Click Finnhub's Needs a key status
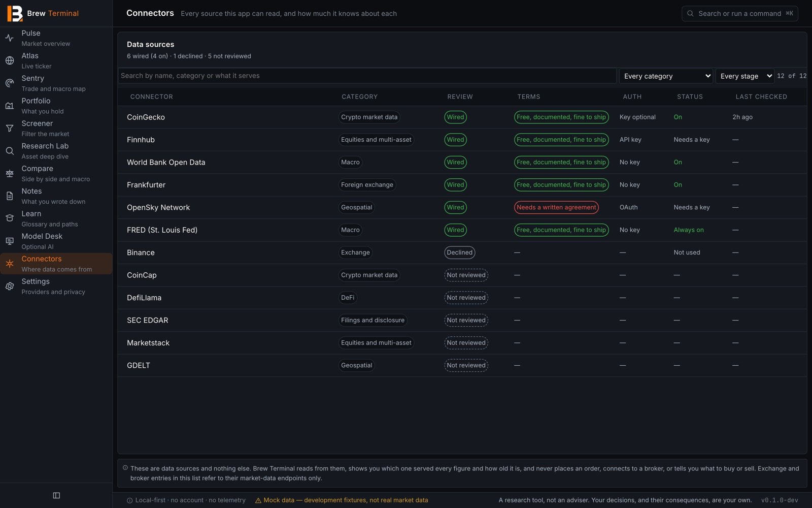The image size is (812, 508). pyautogui.click(x=692, y=140)
